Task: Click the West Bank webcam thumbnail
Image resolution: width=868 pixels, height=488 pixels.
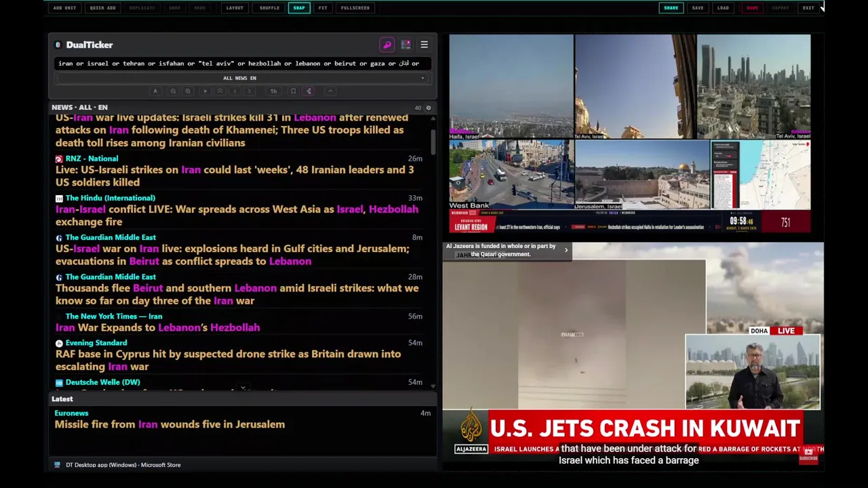Action: click(511, 174)
